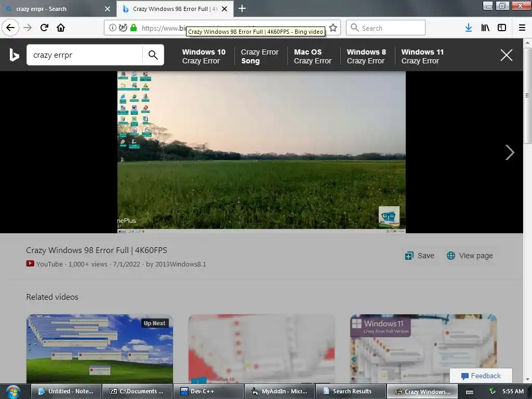Save this video to collection
Screen dimensions: 532x399
[x=420, y=256]
